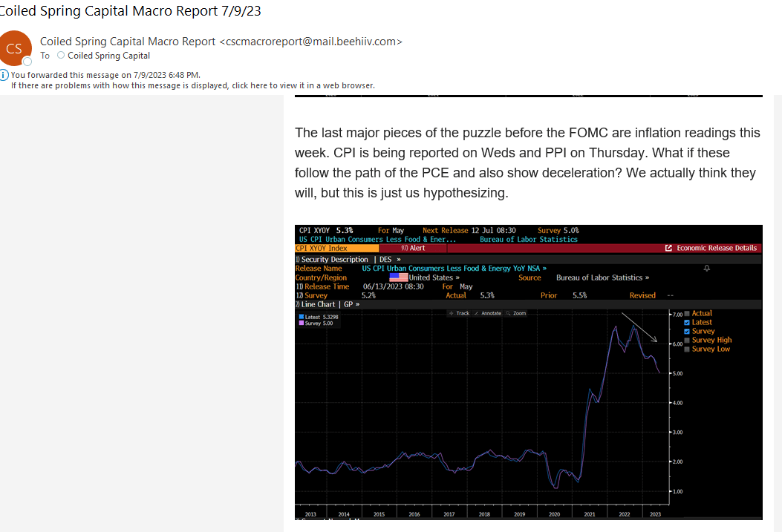The width and height of the screenshot is (782, 532).
Task: Select the Zoom tool in chart toolbar
Action: (x=516, y=313)
